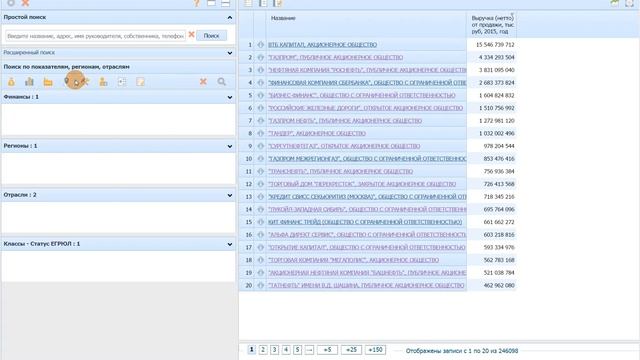Open the orange folder filter icon
This screenshot has height=360, width=640.
pyautogui.click(x=48, y=82)
